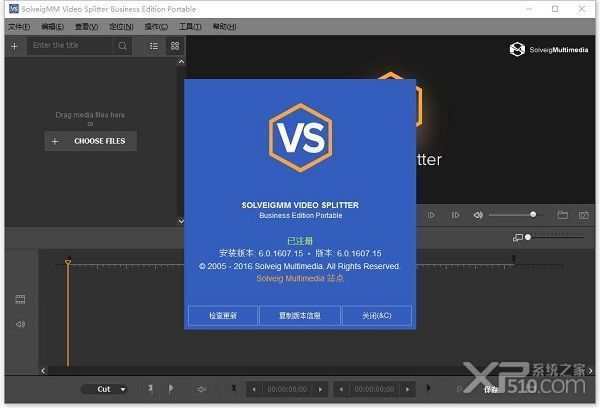The width and height of the screenshot is (600, 408).
Task: Click the muted-speaker icon in bottom toolbar
Action: (x=202, y=389)
